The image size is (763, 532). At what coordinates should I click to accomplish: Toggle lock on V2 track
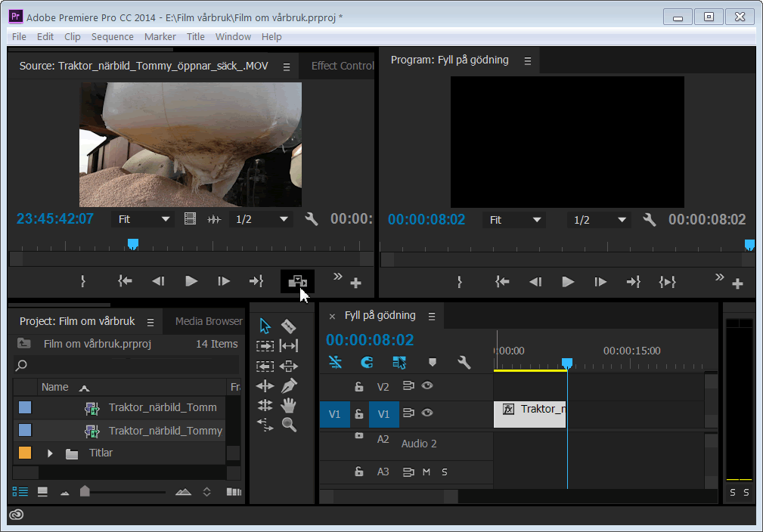(359, 387)
